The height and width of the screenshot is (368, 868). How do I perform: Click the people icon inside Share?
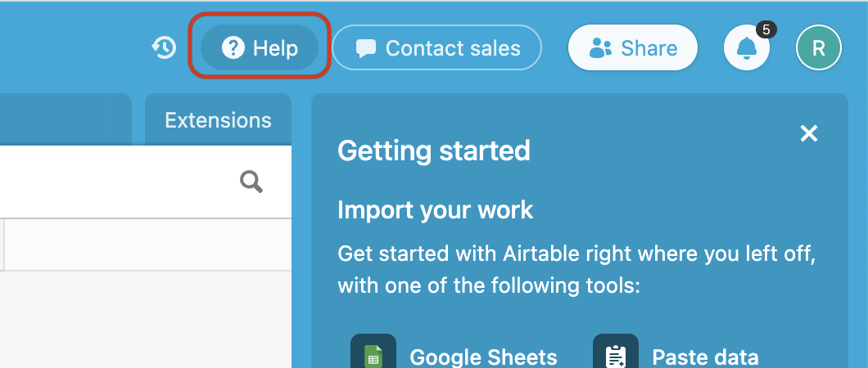[x=601, y=48]
